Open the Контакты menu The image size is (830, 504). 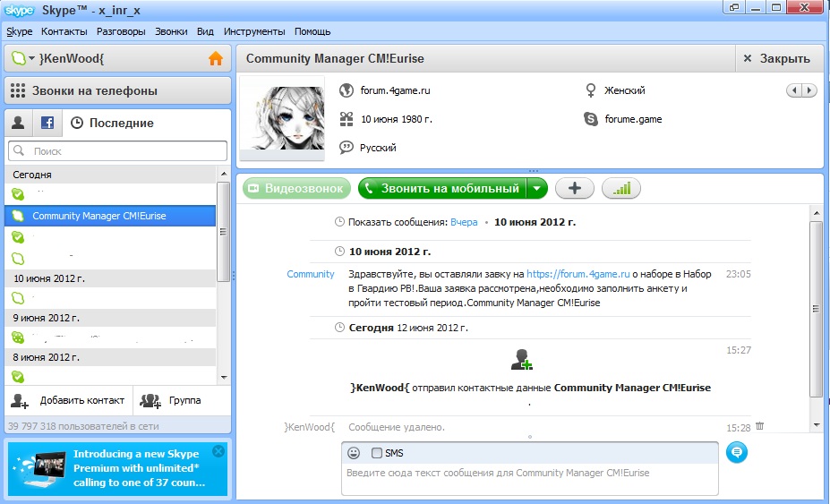[64, 31]
